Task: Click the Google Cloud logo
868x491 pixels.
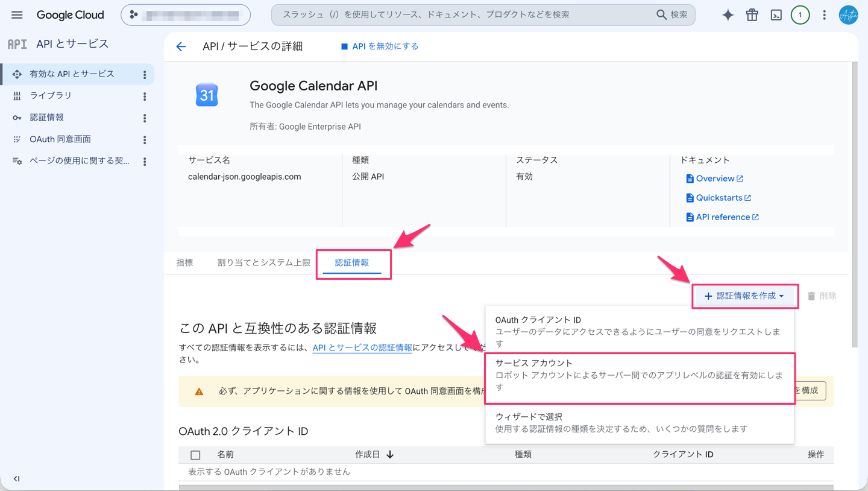Action: [x=70, y=15]
